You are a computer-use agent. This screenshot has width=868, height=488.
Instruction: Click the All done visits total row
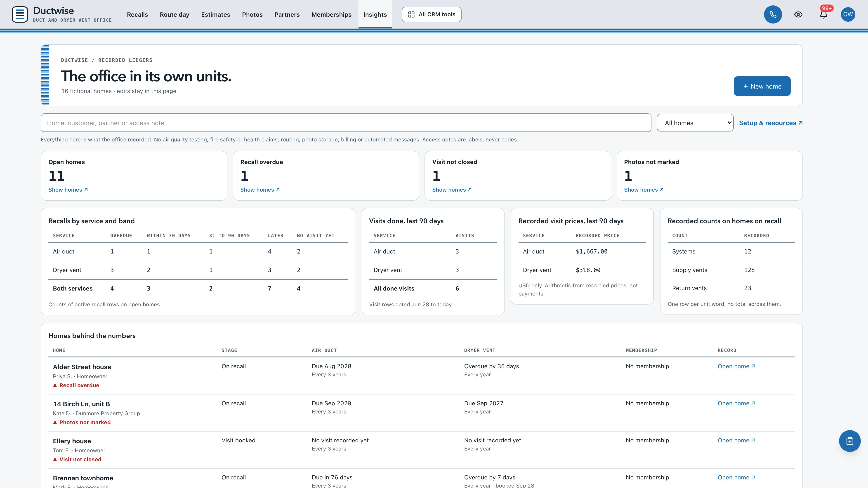(x=433, y=288)
